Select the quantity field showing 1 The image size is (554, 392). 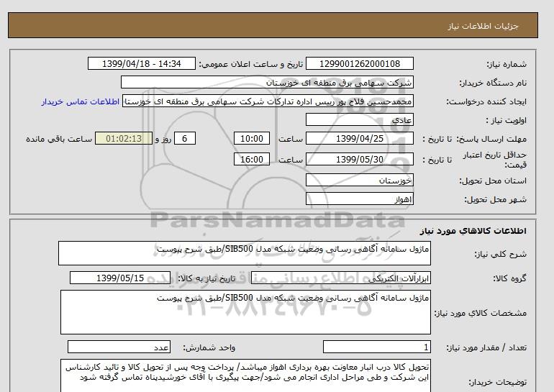point(377,347)
